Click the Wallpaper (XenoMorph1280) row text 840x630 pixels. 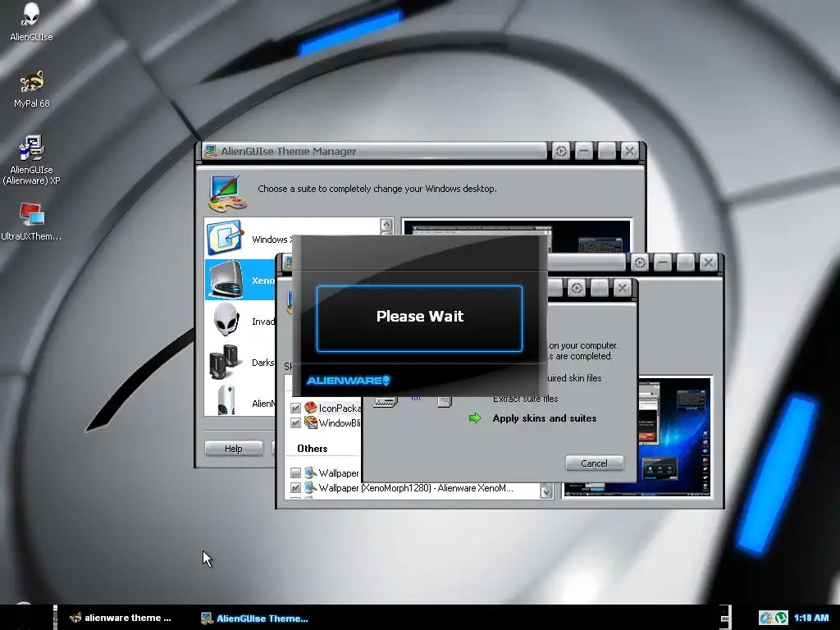pos(416,488)
